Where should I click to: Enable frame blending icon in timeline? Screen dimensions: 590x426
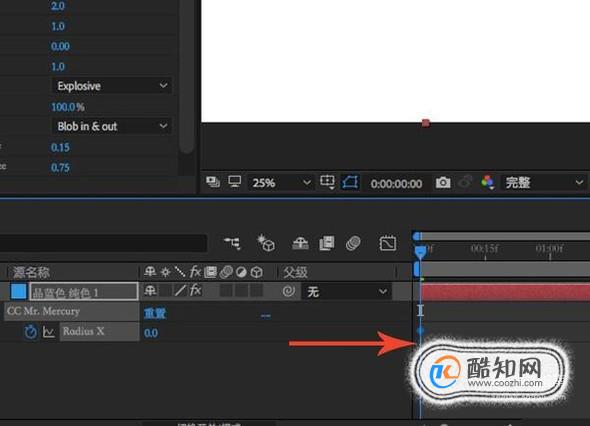(327, 243)
